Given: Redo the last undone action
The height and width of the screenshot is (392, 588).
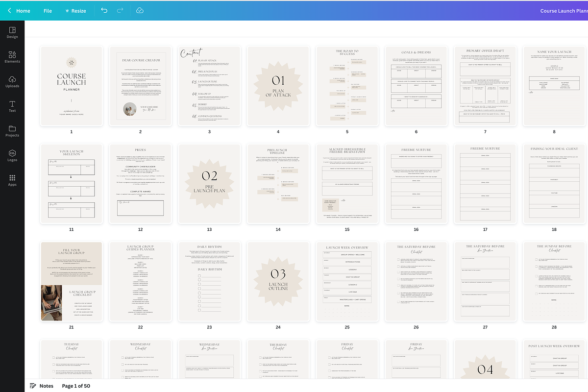Looking at the screenshot, I should click(120, 10).
